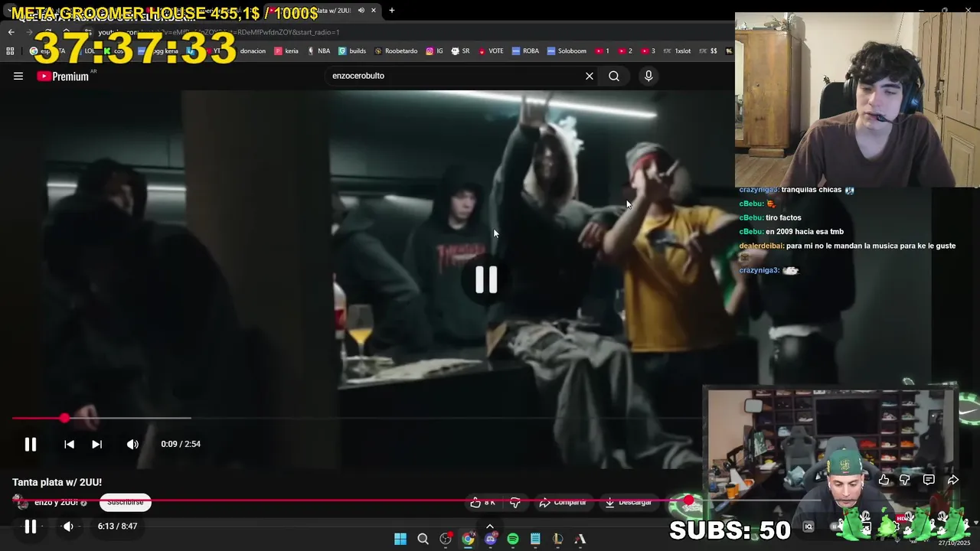Open the ROBA bookmark
Screen dimensions: 980x551
(526, 51)
